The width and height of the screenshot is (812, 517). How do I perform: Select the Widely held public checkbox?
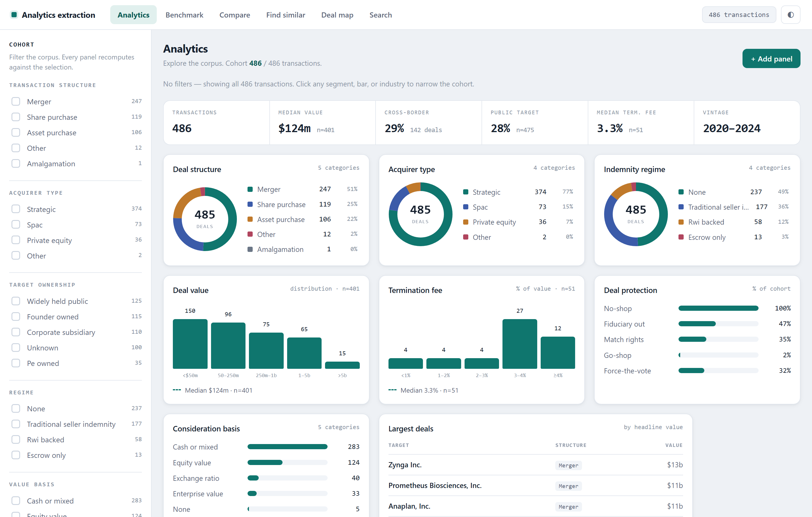(x=16, y=301)
